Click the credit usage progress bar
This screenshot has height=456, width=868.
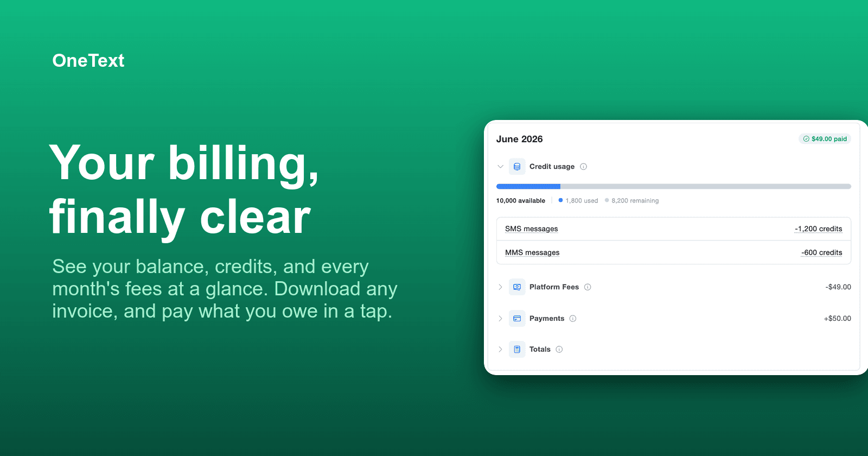pyautogui.click(x=674, y=186)
